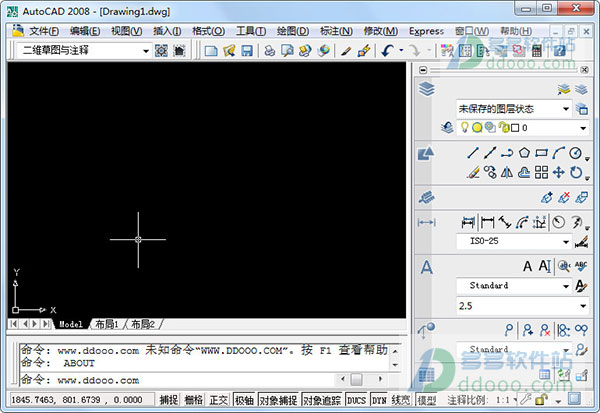Select the Erase tool in modify panel
The image size is (600, 413).
[473, 172]
